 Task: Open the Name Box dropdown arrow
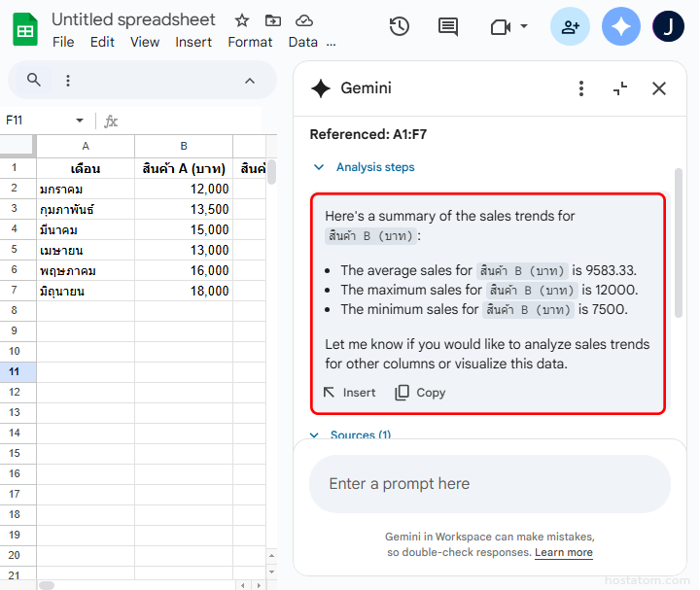80,121
